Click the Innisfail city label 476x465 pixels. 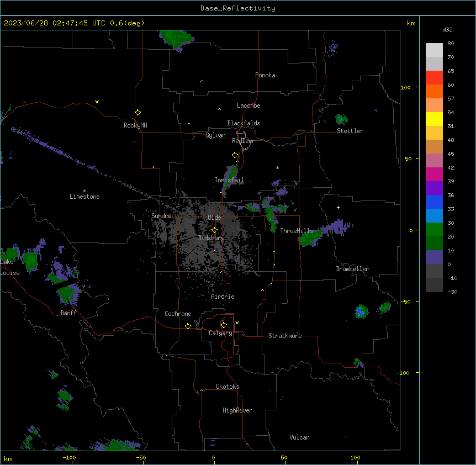pos(229,180)
